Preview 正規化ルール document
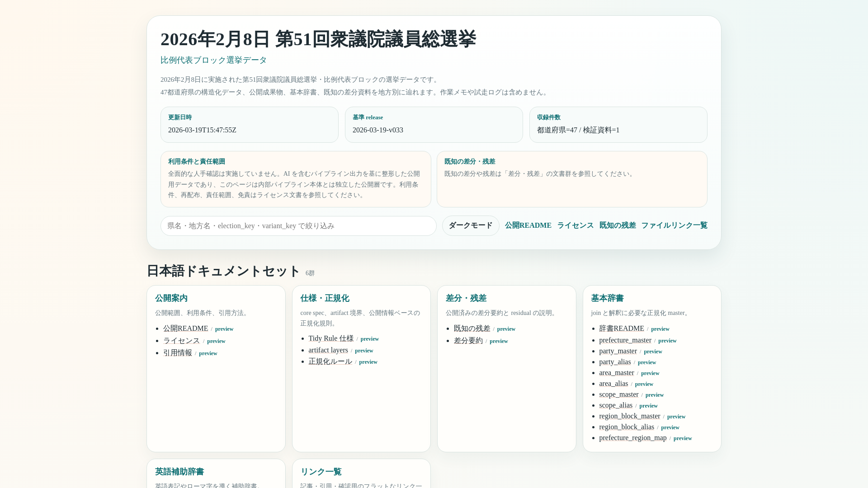This screenshot has width=868, height=488. tap(368, 362)
